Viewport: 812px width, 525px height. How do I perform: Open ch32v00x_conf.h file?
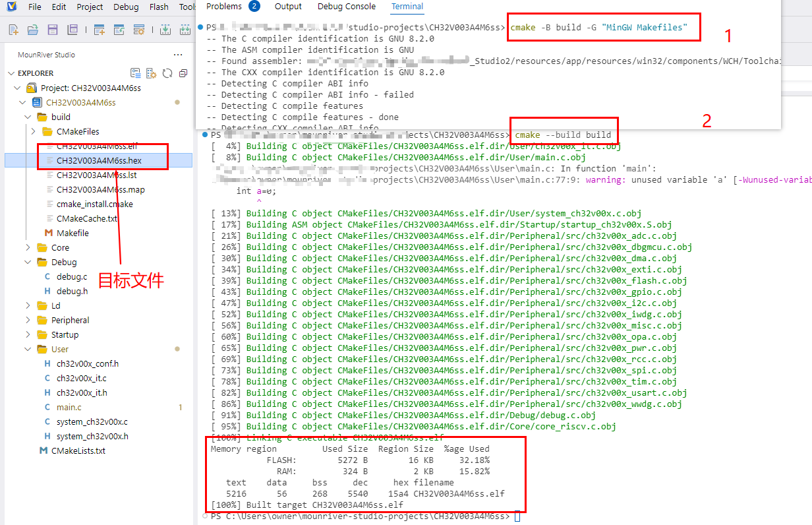coord(87,363)
